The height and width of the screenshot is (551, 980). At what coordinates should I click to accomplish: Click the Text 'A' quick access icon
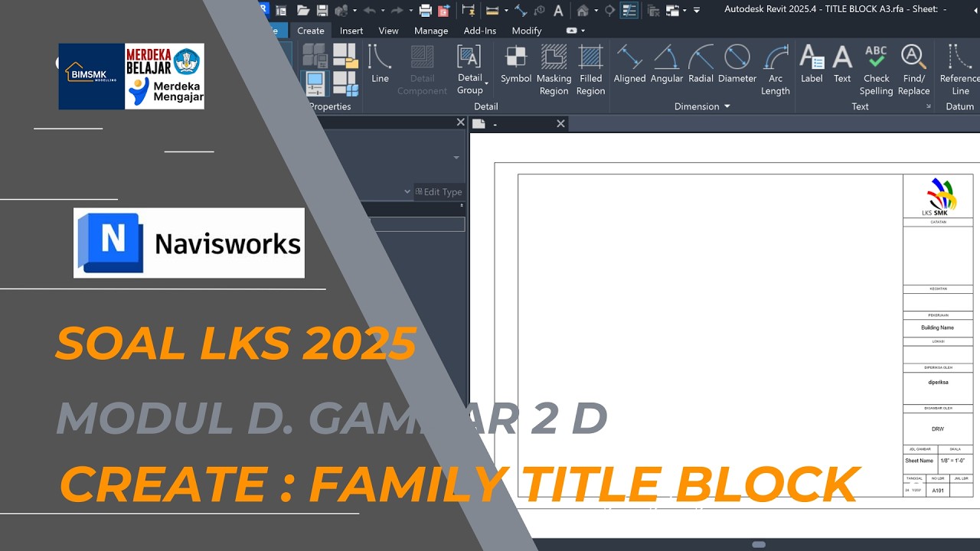[x=558, y=10]
